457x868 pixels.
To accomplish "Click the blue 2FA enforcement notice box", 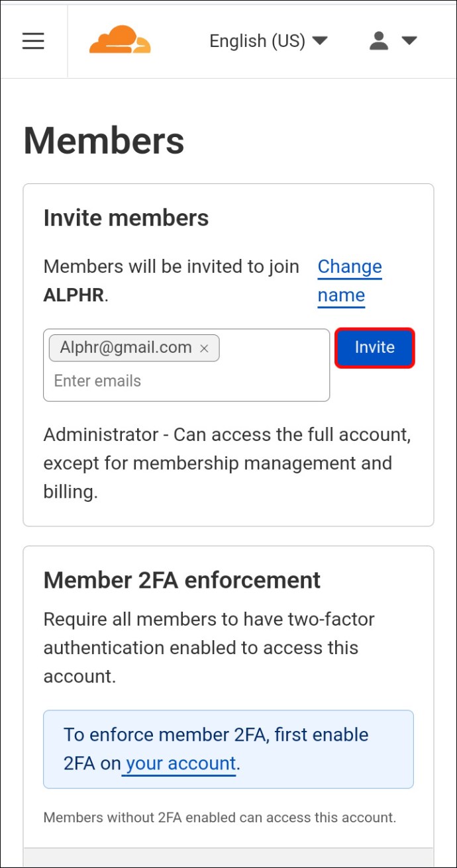I will coord(228,749).
